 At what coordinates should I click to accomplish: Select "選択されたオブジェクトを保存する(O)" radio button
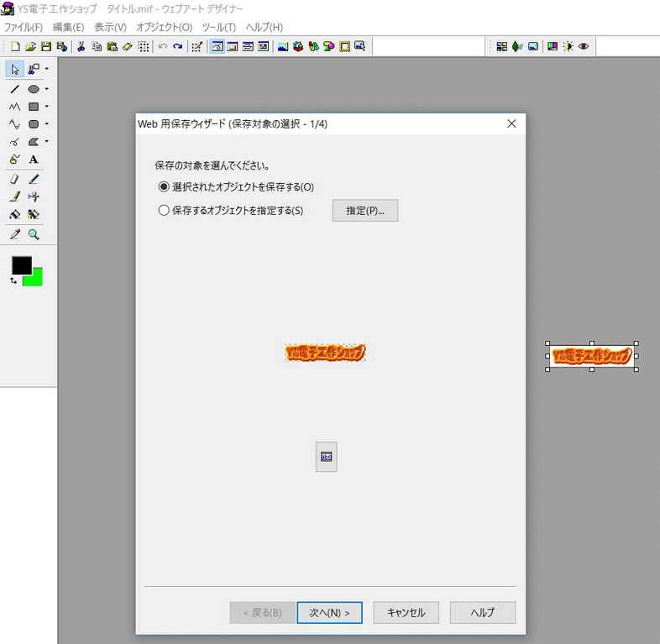164,186
